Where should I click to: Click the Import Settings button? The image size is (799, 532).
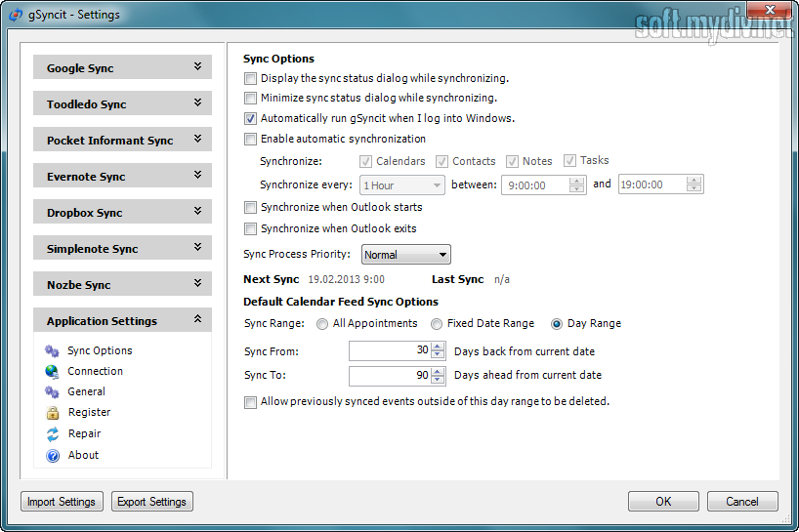pos(62,502)
